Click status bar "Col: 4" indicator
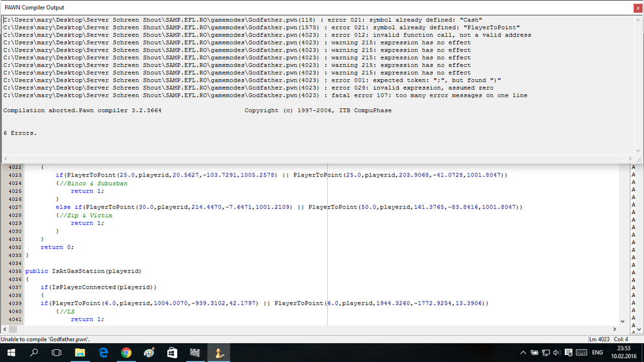The height and width of the screenshot is (362, 644). click(621, 339)
